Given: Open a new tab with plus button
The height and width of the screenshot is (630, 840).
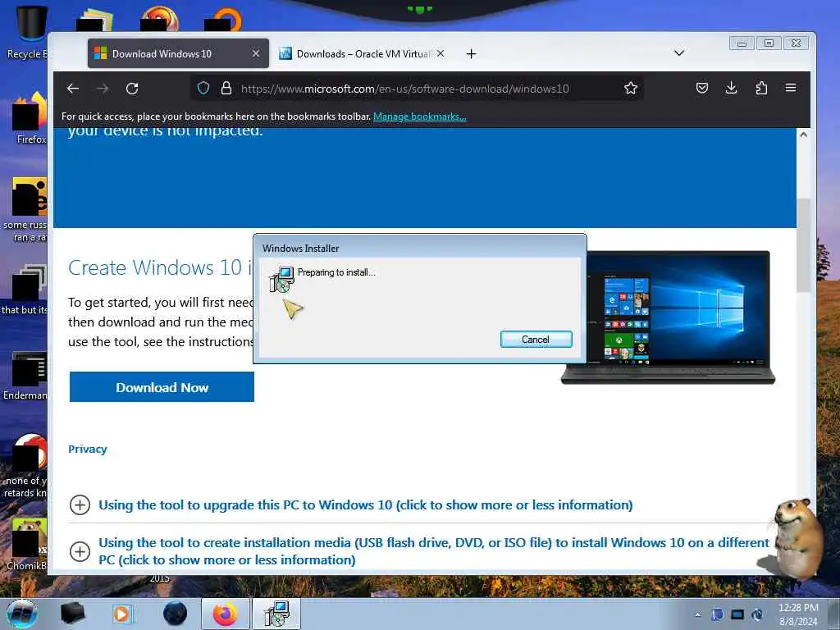Looking at the screenshot, I should click(471, 53).
